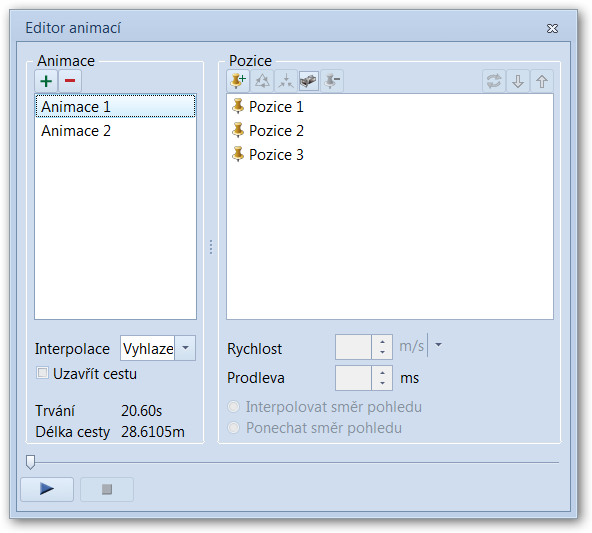Click the triangle arrows recycle position icon
This screenshot has width=592, height=533.
pyautogui.click(x=262, y=81)
